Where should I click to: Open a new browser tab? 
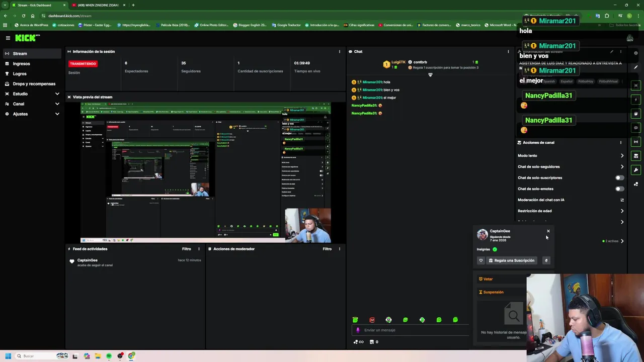pos(133,5)
